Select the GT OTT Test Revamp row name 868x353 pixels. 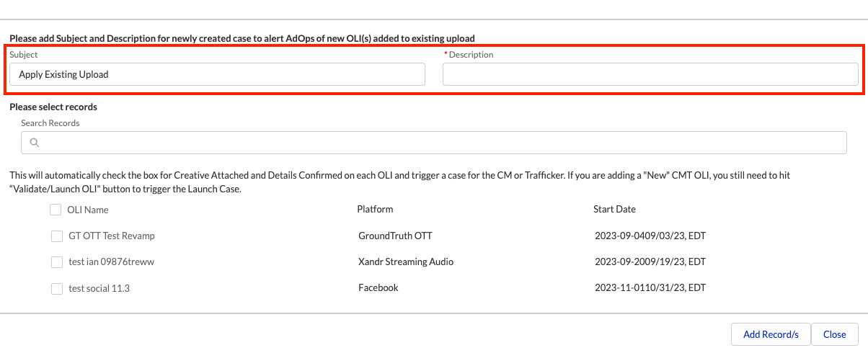(112, 236)
